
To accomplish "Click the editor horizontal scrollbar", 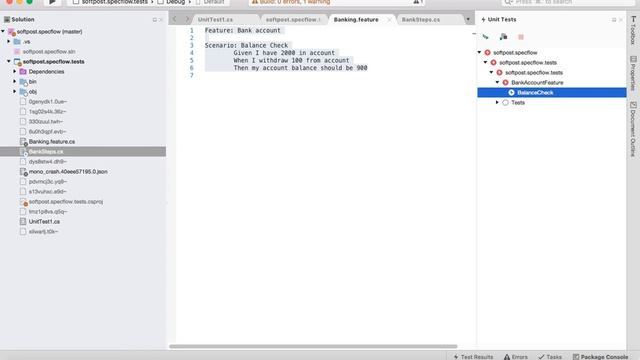I will click(313, 347).
